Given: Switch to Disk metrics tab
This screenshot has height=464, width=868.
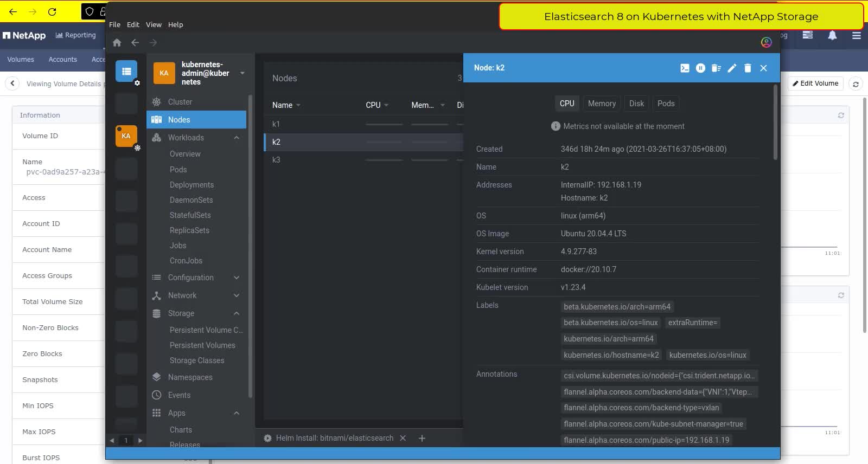Looking at the screenshot, I should 636,104.
